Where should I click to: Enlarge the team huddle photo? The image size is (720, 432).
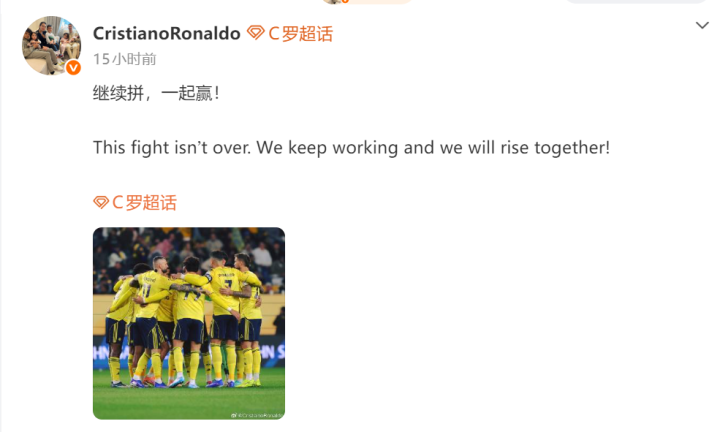point(189,323)
